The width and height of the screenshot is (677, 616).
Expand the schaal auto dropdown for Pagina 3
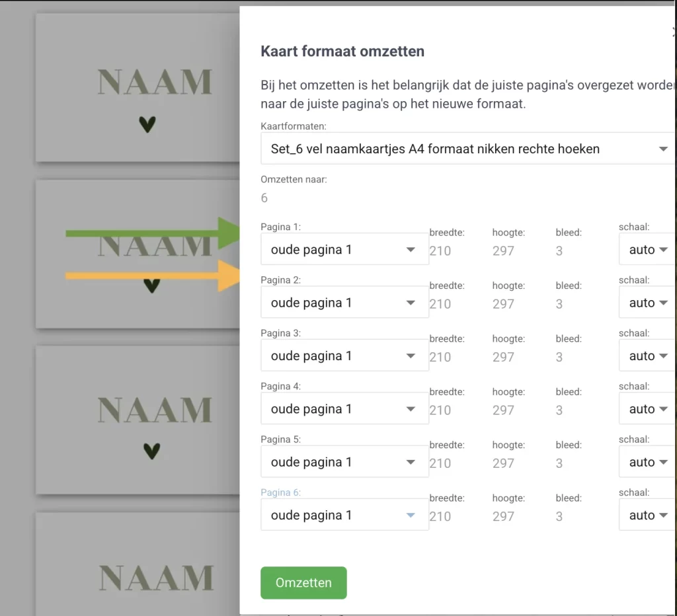pyautogui.click(x=647, y=356)
